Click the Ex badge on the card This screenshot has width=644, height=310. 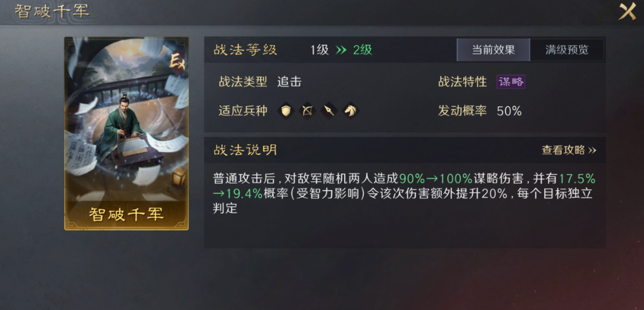[178, 63]
